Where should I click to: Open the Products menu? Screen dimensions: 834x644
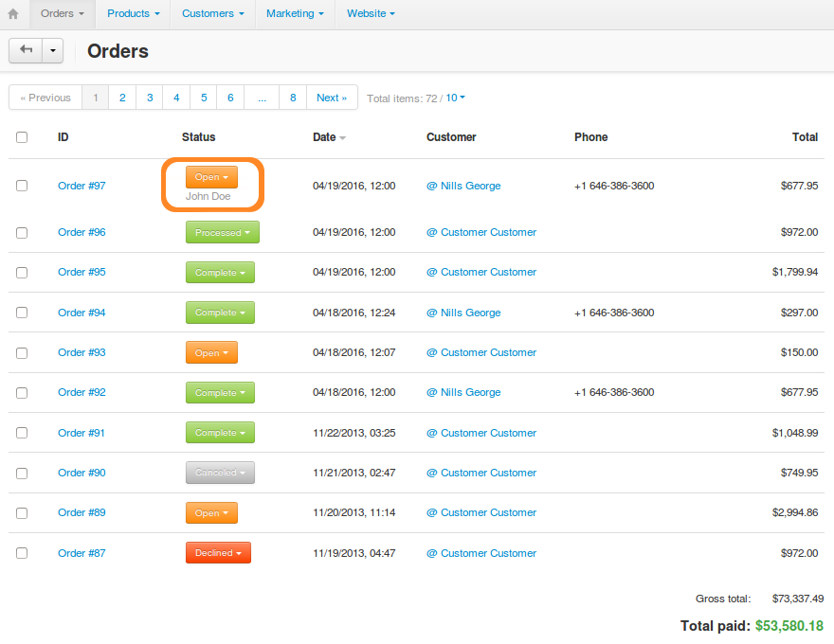coord(133,14)
